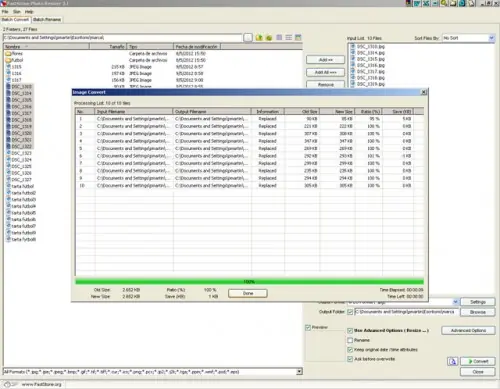The image size is (500, 389).
Task: Click the Ratio (%) column header
Action: tap(368, 111)
